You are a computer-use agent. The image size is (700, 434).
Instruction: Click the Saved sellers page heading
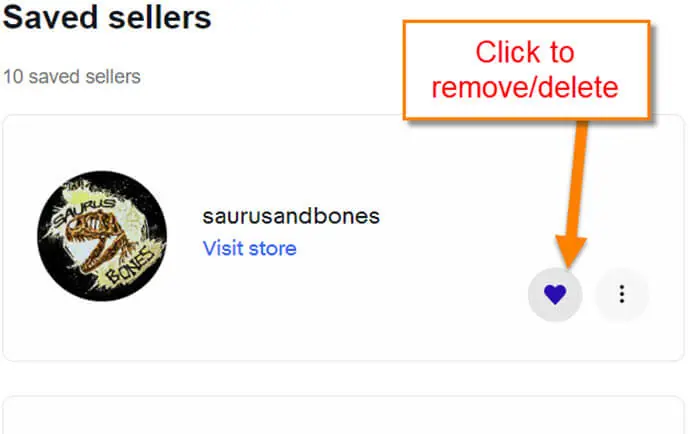107,18
